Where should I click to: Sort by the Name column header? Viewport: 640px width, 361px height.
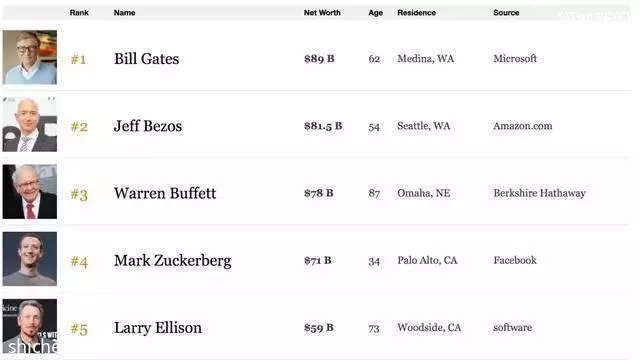tap(124, 13)
